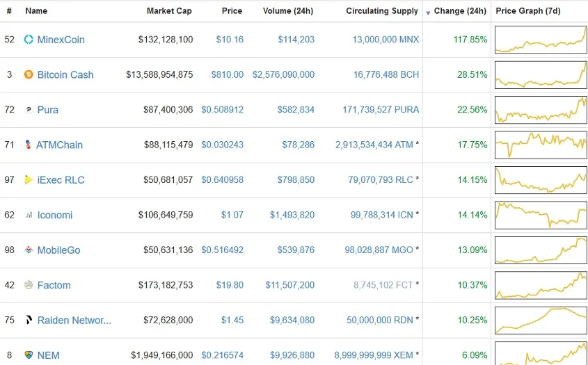This screenshot has width=588, height=365.
Task: Click Factom price $19.80
Action: pyautogui.click(x=230, y=285)
